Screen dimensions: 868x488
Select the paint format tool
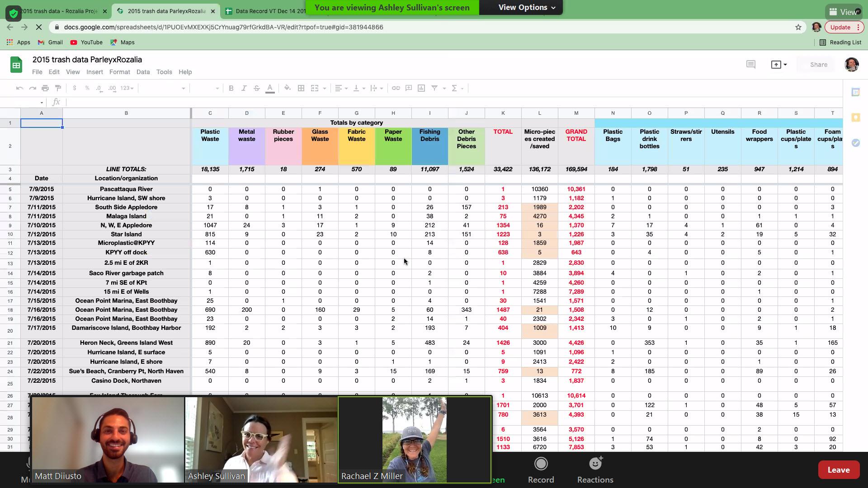[x=58, y=88]
